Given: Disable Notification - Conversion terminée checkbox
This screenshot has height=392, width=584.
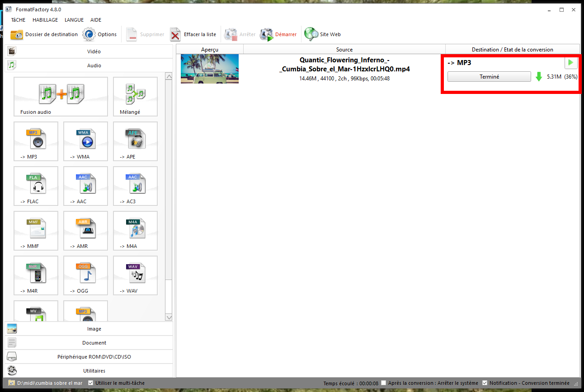Looking at the screenshot, I should tap(485, 383).
